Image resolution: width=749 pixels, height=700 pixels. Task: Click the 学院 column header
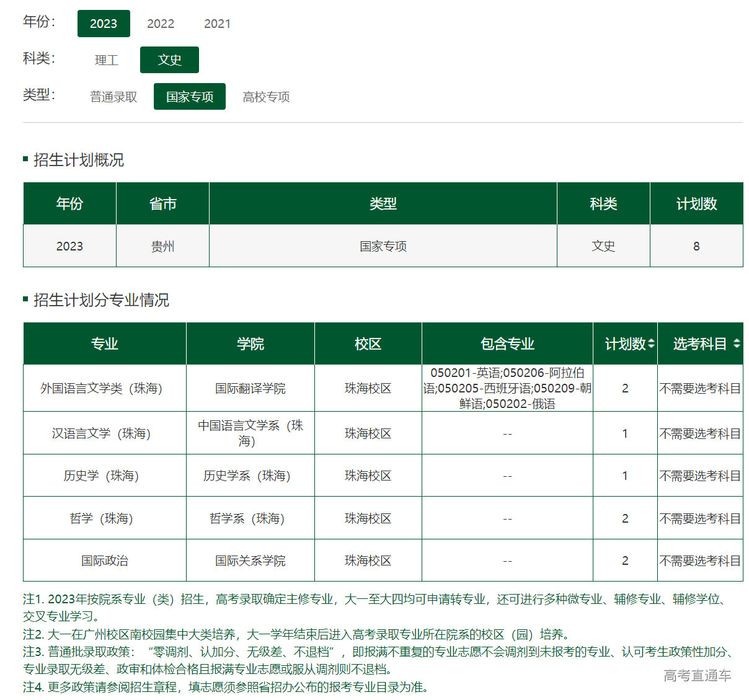250,343
